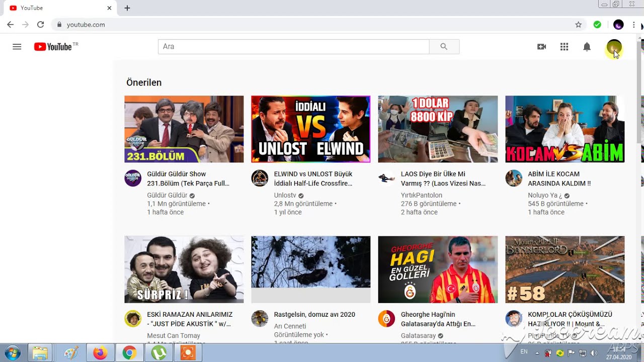Go back with browser back arrow
644x362 pixels.
click(11, 25)
